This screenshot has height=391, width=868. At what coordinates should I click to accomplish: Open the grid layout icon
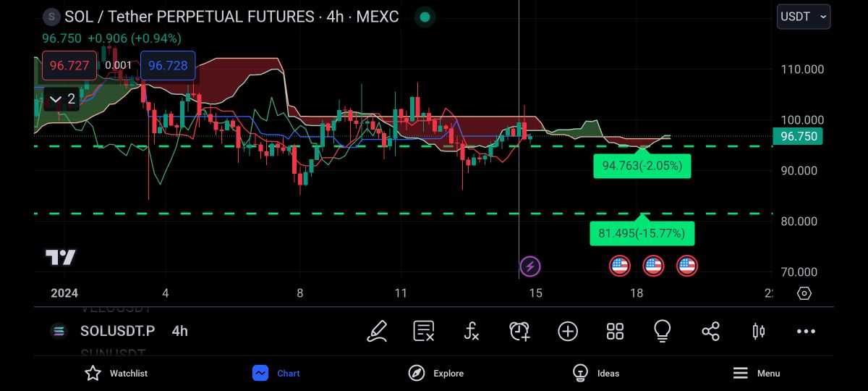point(615,331)
